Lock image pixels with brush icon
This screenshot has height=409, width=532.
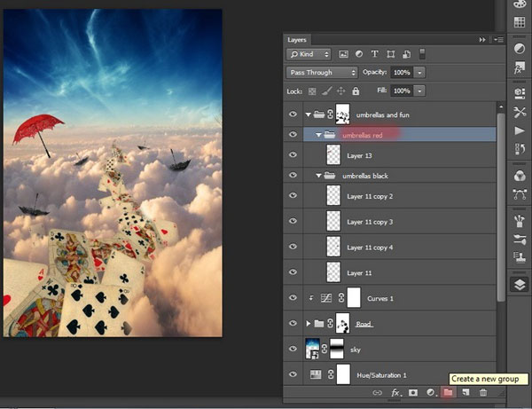(326, 91)
